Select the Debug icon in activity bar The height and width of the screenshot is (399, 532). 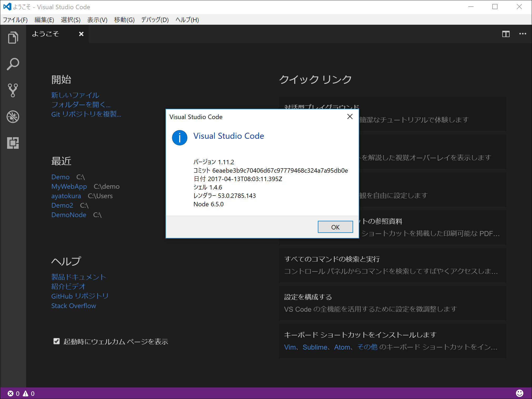coord(13,117)
